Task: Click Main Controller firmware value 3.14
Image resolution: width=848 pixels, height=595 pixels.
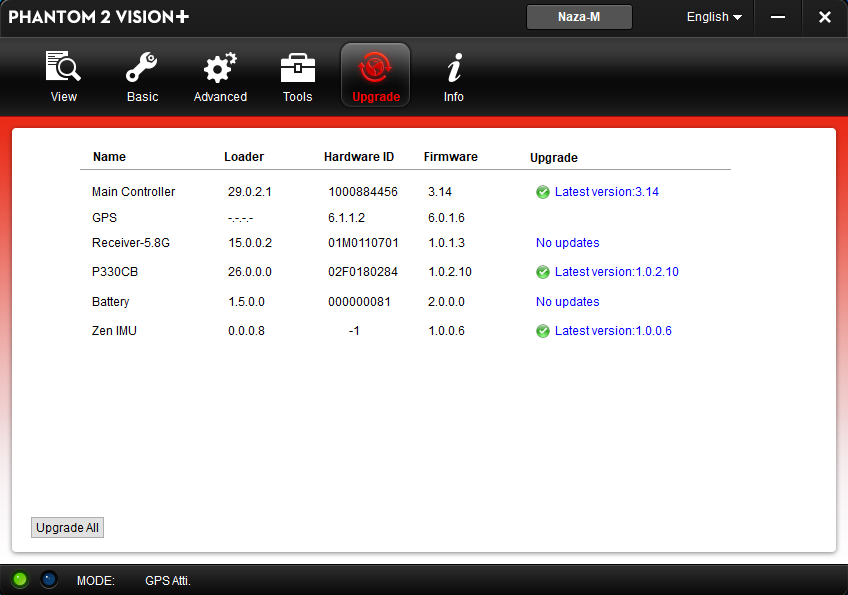Action: (x=440, y=192)
